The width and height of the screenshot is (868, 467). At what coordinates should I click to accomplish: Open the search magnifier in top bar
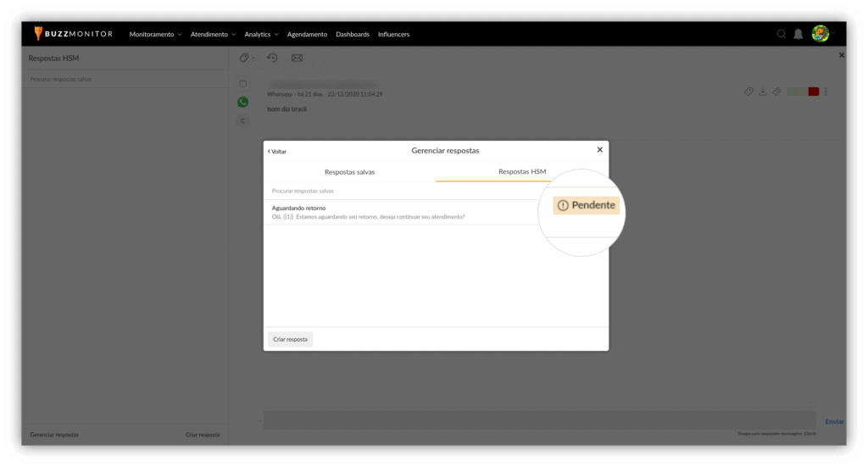pos(782,34)
